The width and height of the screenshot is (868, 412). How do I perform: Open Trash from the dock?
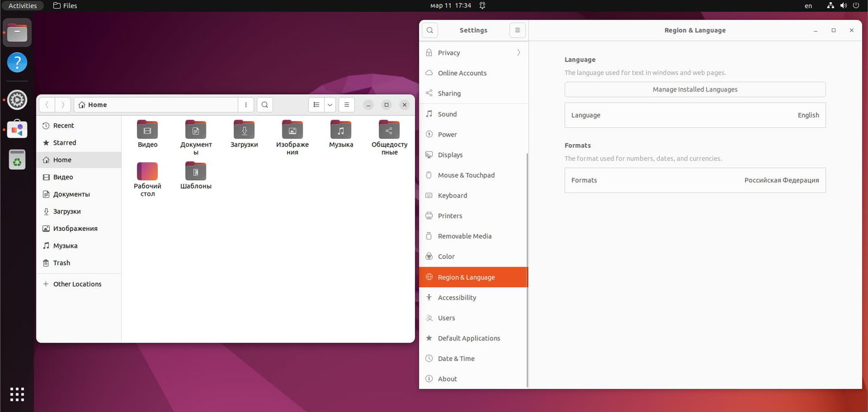point(17,159)
